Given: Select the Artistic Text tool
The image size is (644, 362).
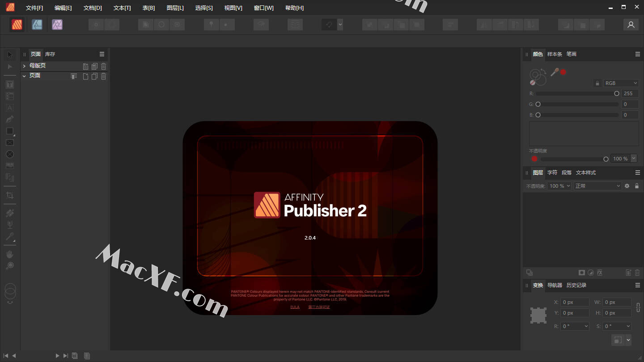Looking at the screenshot, I should pos(10,108).
